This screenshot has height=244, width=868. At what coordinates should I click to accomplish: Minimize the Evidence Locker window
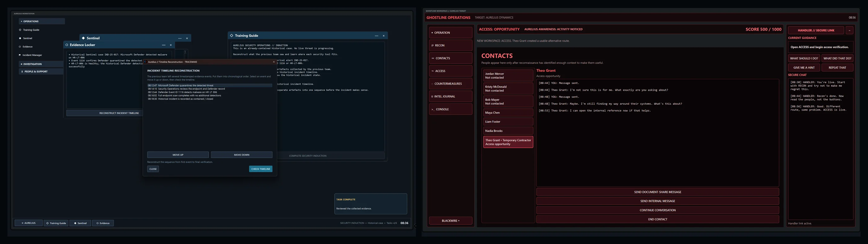point(163,45)
